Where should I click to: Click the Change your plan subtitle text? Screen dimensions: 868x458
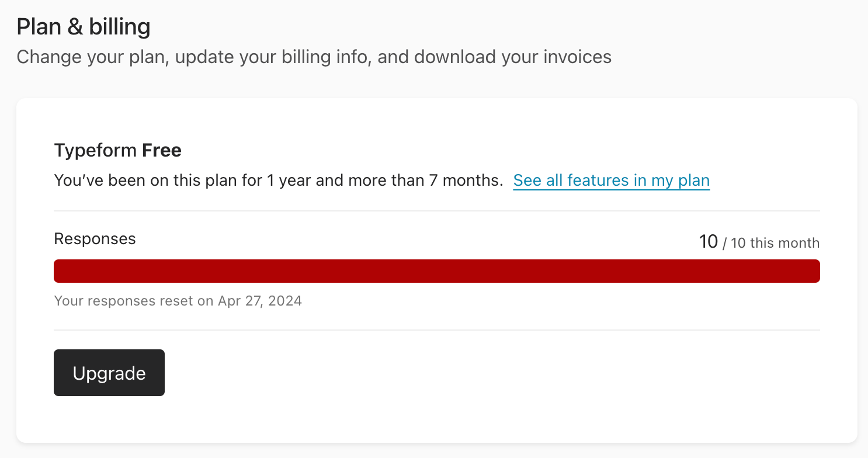pos(314,57)
